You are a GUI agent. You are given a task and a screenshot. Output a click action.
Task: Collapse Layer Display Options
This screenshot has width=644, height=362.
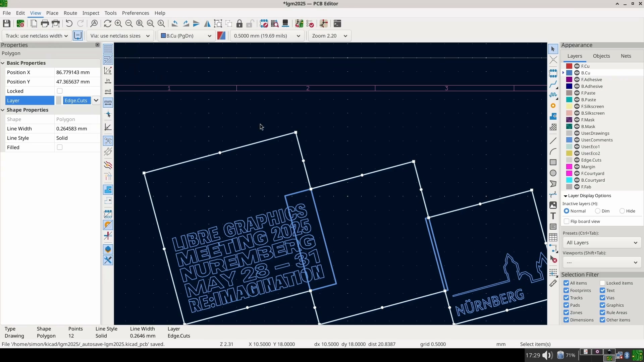(x=566, y=196)
